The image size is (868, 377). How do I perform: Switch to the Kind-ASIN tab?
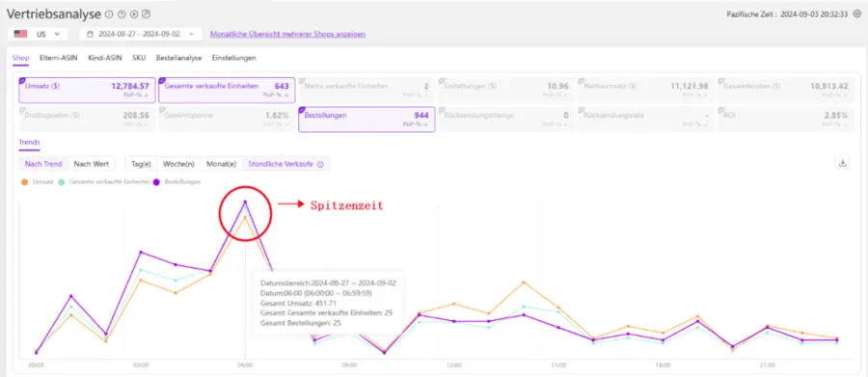pos(105,58)
